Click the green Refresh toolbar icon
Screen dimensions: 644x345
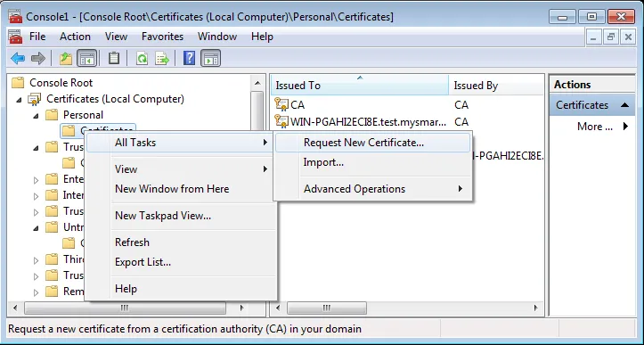tap(142, 58)
